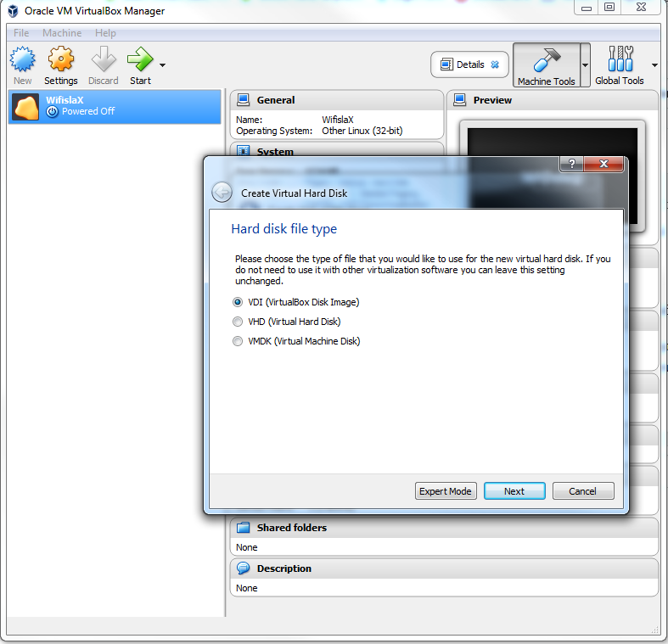Click the Next button
Image resolution: width=668 pixels, height=644 pixels.
coord(514,491)
